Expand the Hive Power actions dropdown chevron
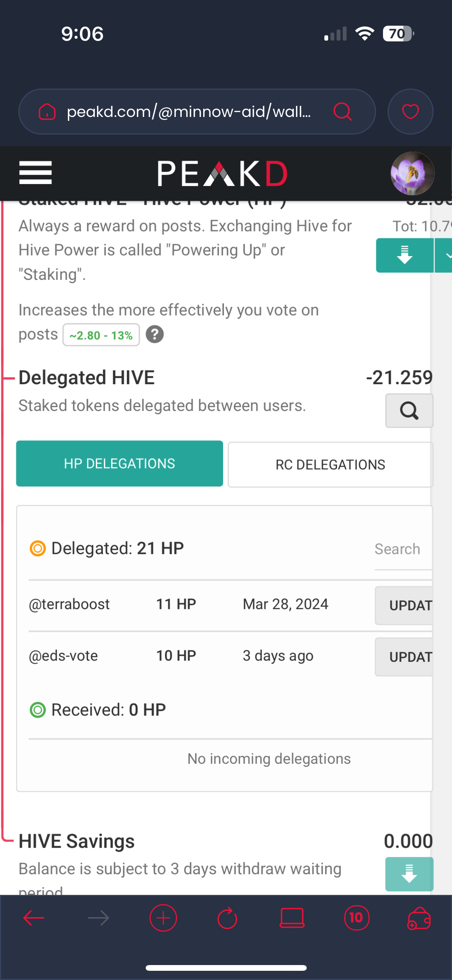 pos(444,255)
